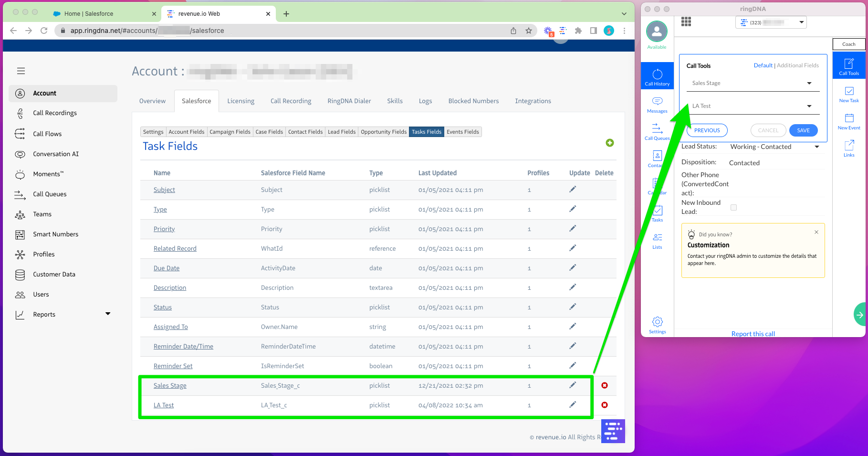
Task: Edit the LA Test row pencil icon
Action: click(x=573, y=405)
